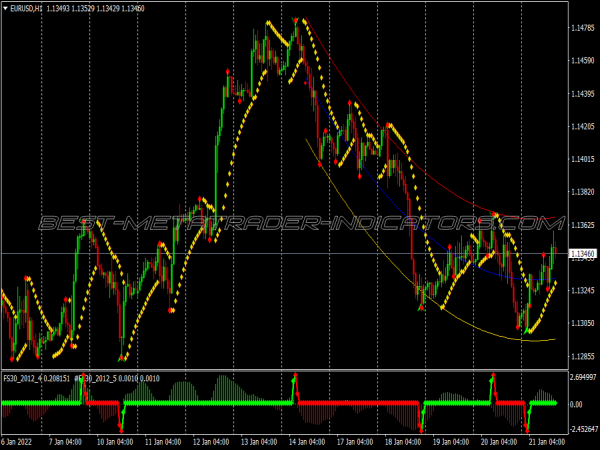This screenshot has width=600, height=450.
Task: Click the 10 Jan 04:00 time label
Action: (115, 442)
